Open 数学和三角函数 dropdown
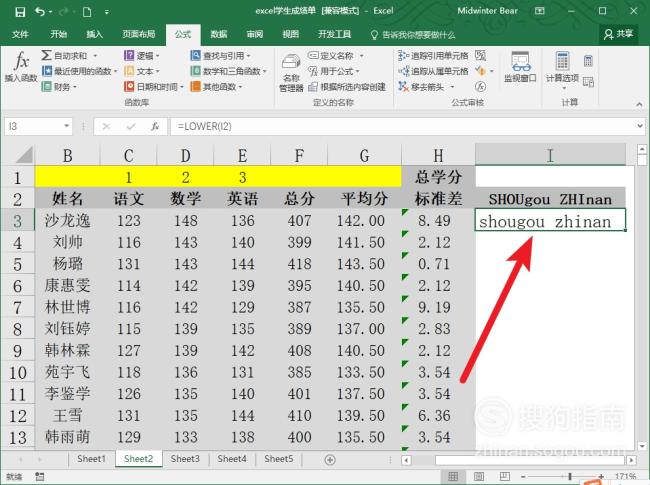 (228, 71)
